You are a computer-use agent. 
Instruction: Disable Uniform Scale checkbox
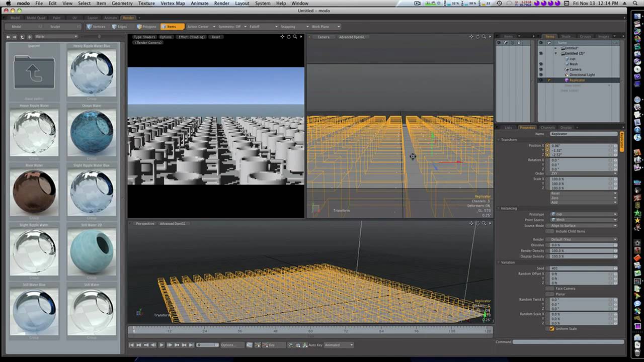point(552,329)
